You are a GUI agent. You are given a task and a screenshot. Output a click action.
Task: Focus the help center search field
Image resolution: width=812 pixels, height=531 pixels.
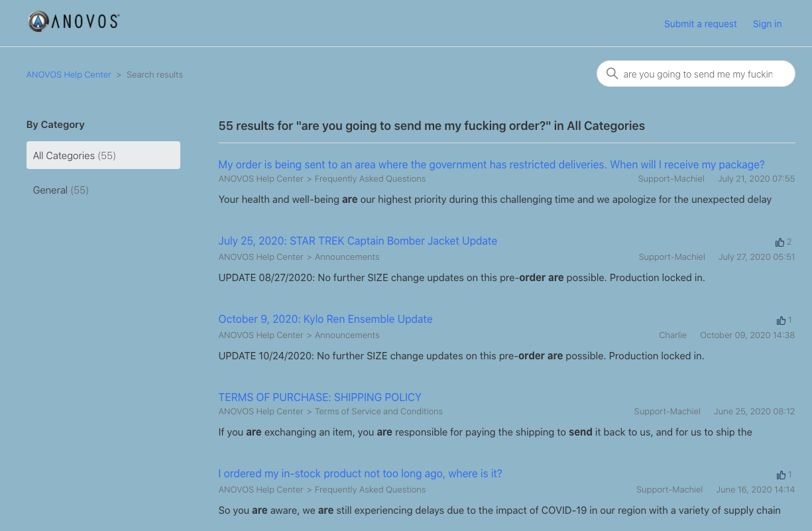click(x=696, y=74)
